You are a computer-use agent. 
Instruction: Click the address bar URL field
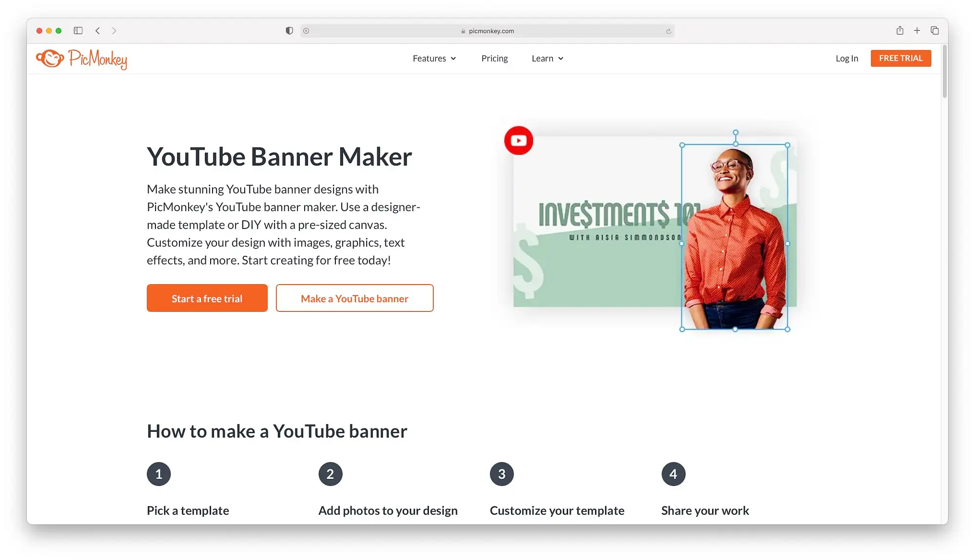(487, 31)
